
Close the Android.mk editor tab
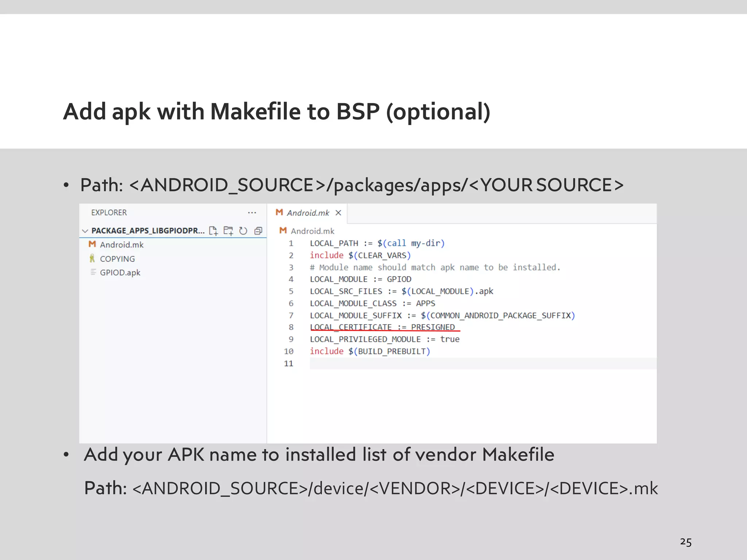coord(338,213)
